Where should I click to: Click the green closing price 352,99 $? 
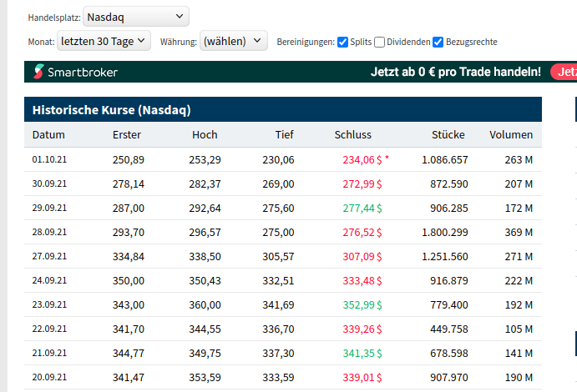pos(362,304)
